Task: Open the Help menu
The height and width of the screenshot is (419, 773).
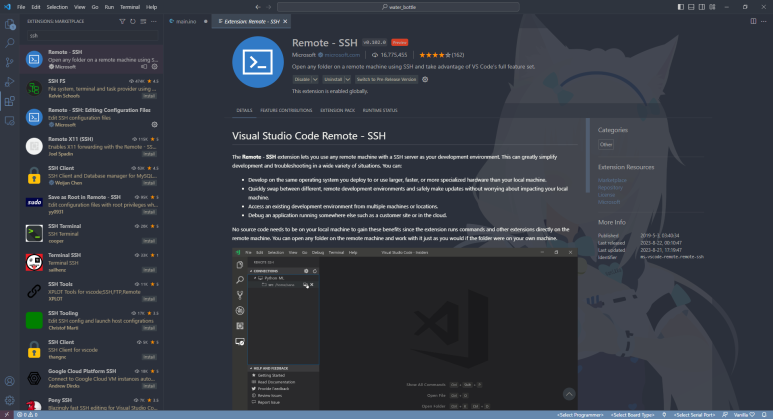Action: (151, 7)
